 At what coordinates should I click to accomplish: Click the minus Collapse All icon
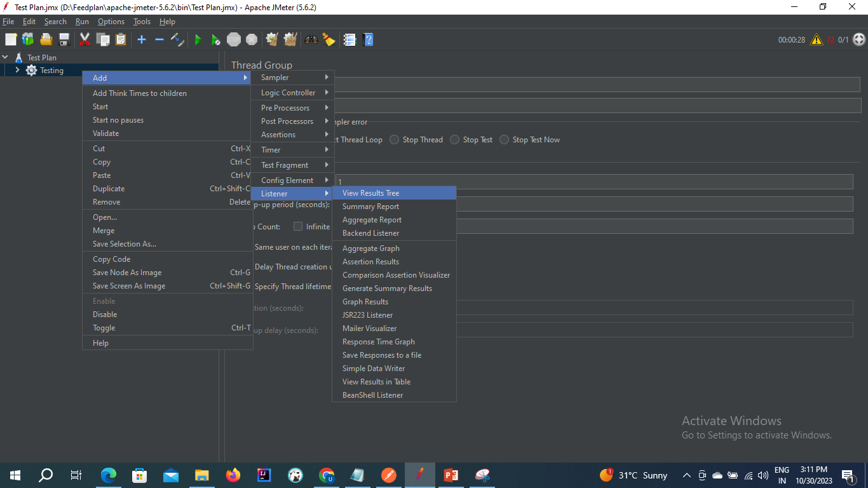pyautogui.click(x=159, y=39)
